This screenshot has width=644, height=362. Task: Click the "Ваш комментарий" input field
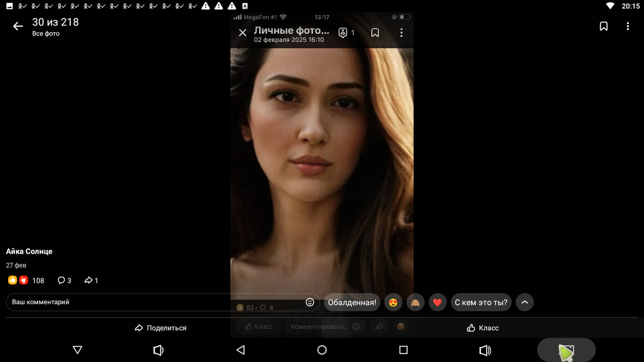[x=156, y=302]
